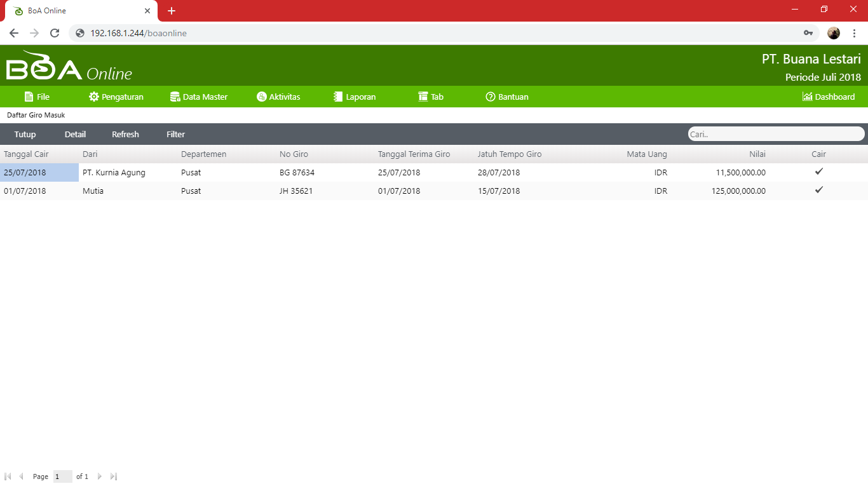Refresh the giro list

tap(125, 134)
